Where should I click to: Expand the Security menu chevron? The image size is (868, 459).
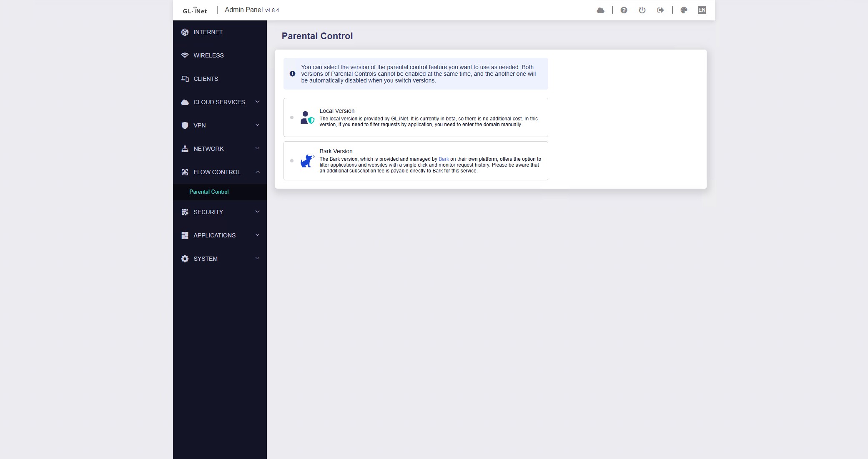[257, 212]
